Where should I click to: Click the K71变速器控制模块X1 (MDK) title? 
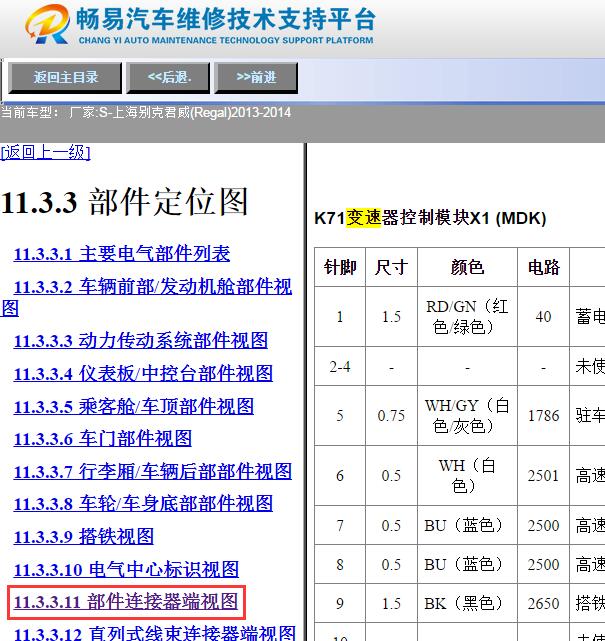pyautogui.click(x=430, y=218)
